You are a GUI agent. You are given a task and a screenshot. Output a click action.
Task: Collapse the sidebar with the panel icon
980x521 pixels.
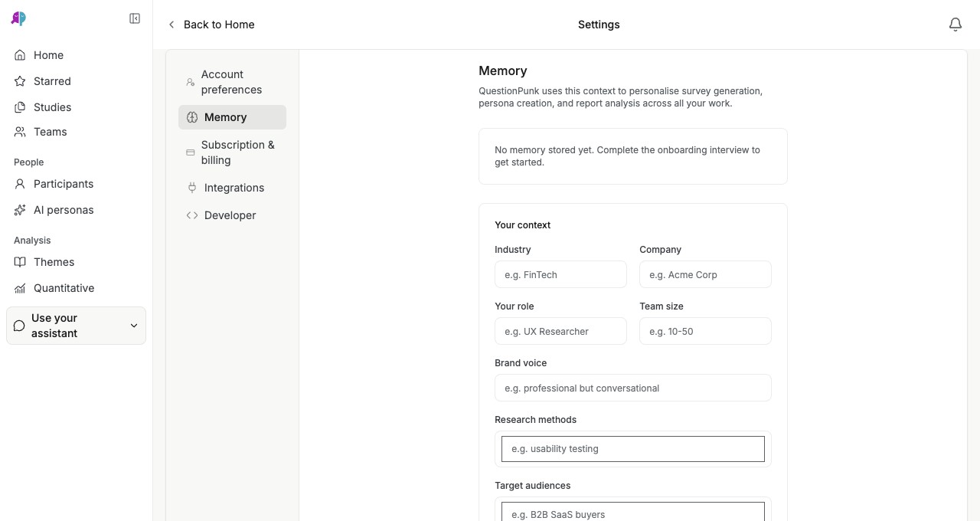[x=135, y=18]
